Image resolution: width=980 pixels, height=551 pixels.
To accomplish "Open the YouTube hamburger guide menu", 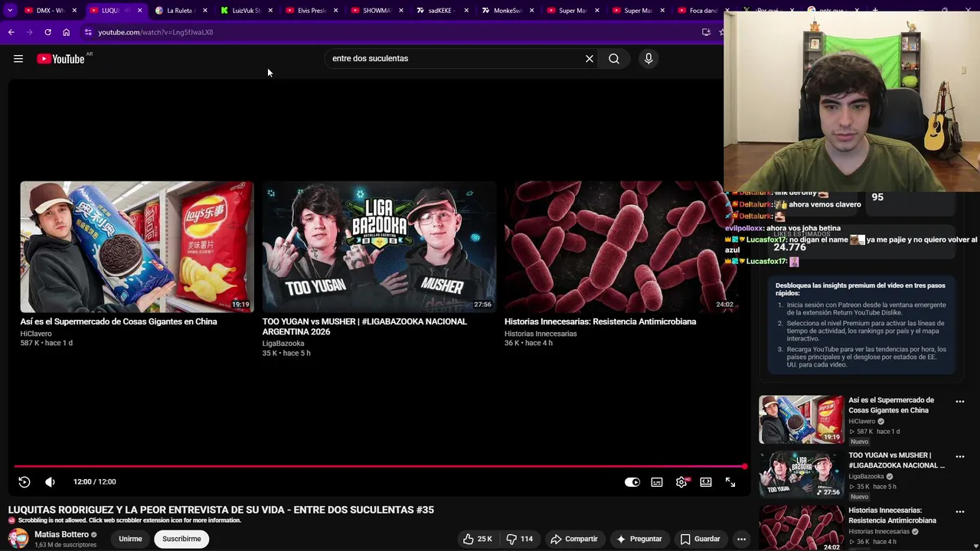I will pos(18,59).
